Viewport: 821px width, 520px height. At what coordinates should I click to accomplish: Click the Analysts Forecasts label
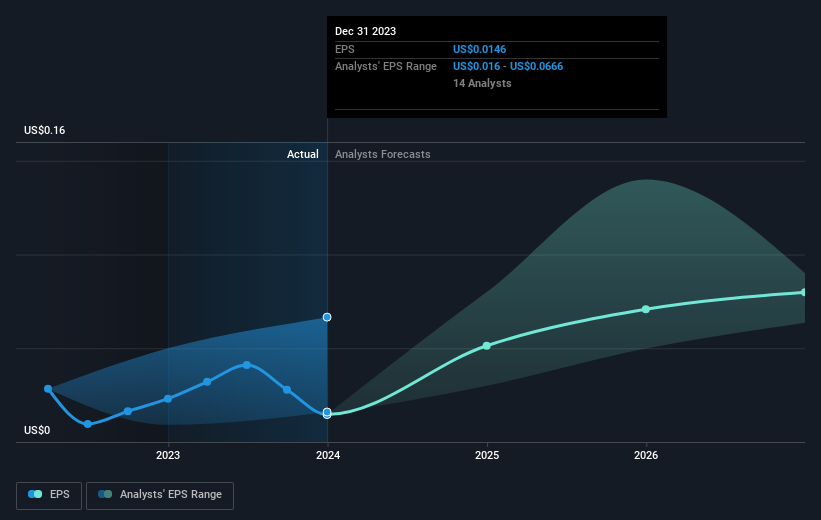click(x=383, y=154)
